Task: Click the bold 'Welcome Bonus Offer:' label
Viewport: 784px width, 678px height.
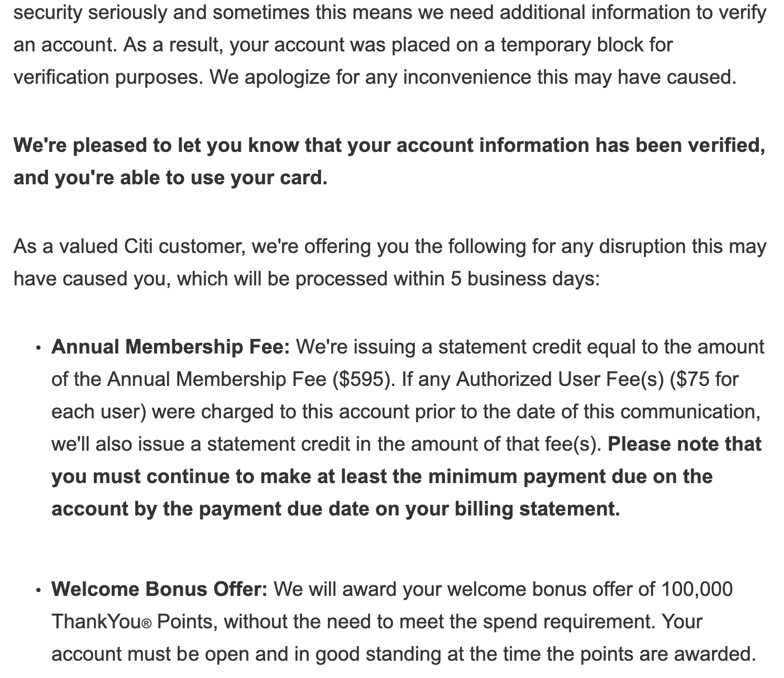Action: click(159, 589)
